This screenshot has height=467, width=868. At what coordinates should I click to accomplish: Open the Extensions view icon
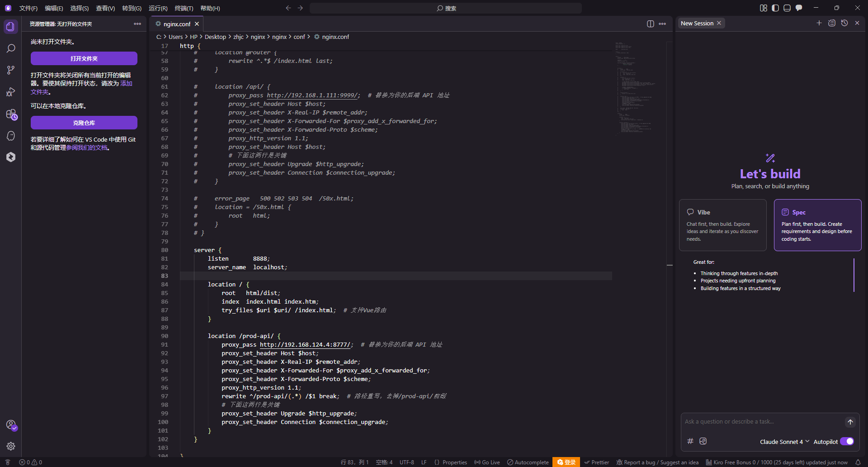click(x=10, y=114)
